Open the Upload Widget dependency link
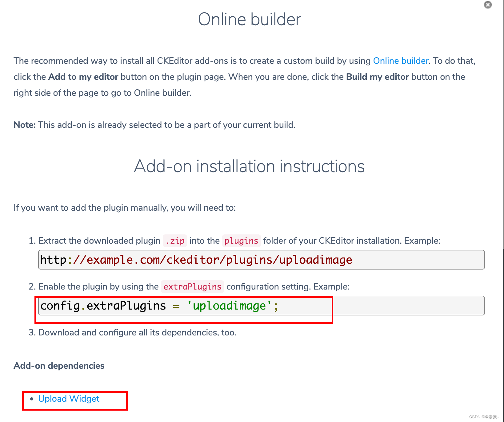This screenshot has width=504, height=422. 69,399
